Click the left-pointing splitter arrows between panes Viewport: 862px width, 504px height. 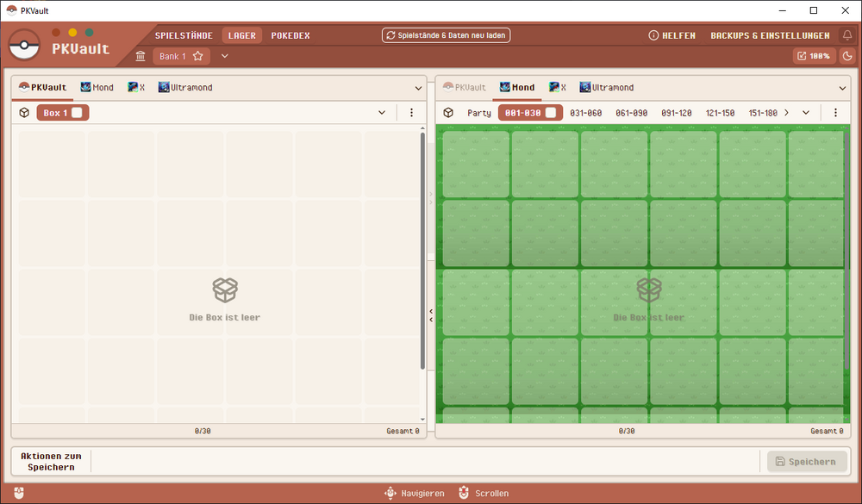(x=431, y=315)
